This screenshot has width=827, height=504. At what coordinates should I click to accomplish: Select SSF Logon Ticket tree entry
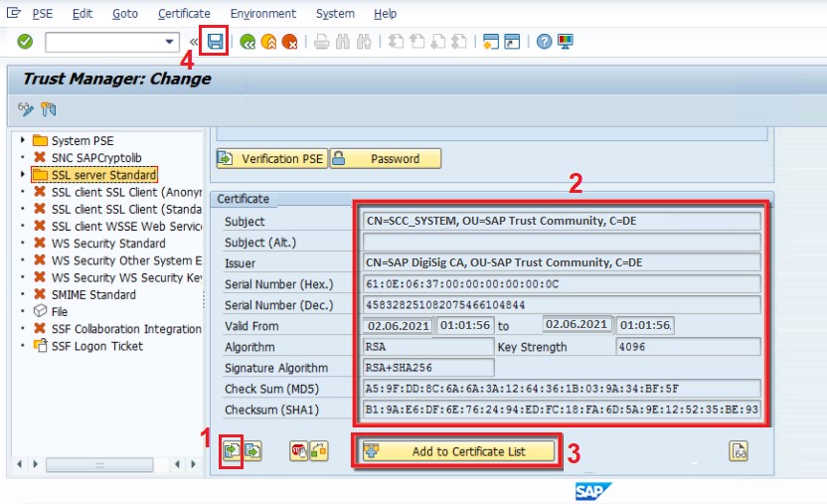click(97, 346)
